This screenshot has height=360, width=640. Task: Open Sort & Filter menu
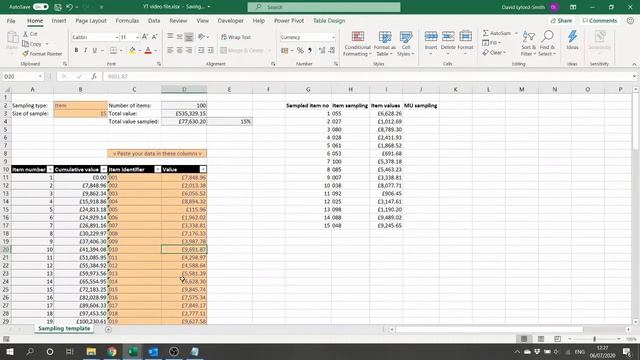[529, 43]
